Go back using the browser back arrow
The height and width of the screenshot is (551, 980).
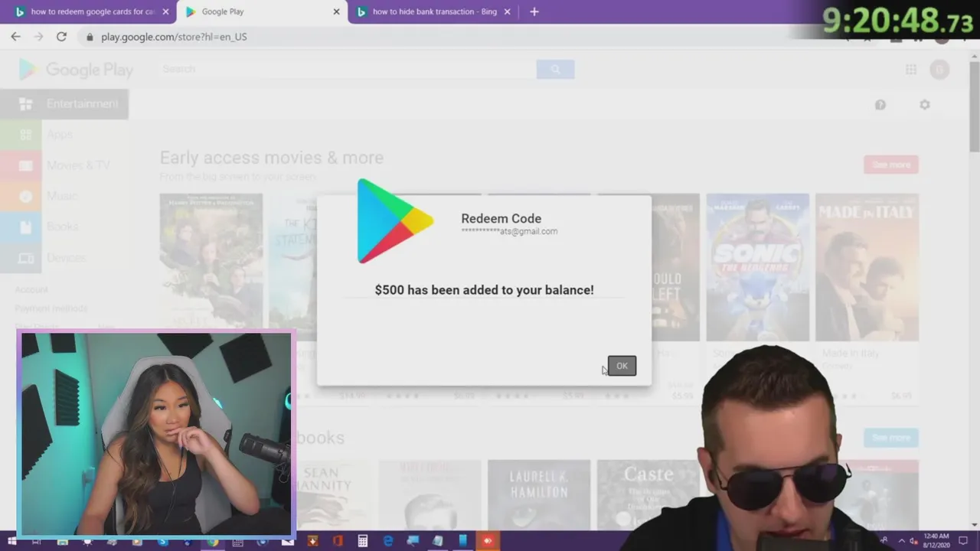(15, 37)
